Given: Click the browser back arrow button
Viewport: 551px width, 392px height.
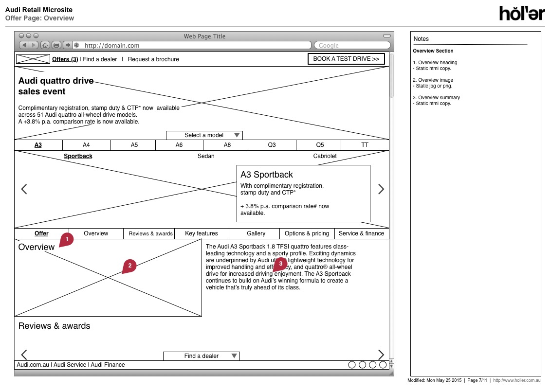Looking at the screenshot, I should [x=23, y=45].
